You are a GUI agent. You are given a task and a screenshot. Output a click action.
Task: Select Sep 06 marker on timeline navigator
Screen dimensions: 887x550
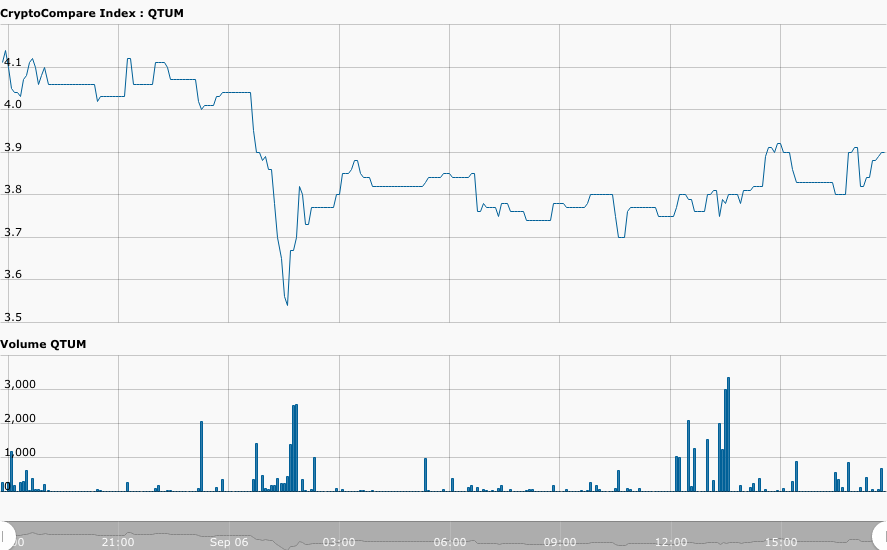tap(229, 542)
